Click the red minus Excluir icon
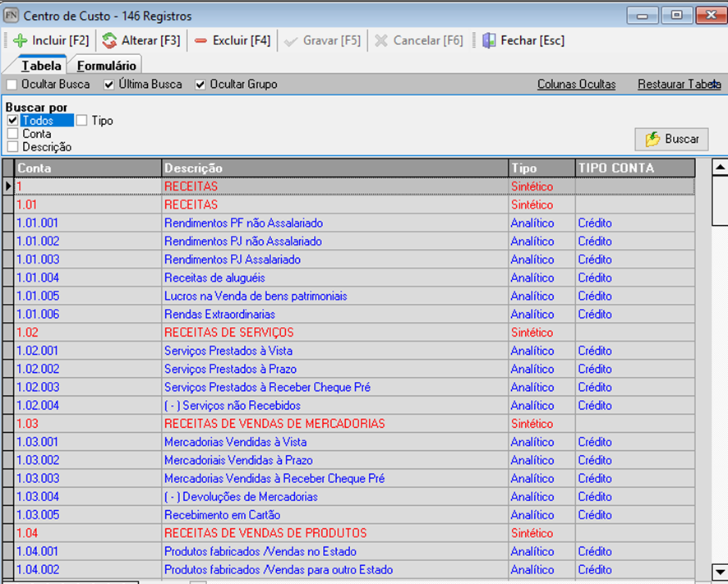The image size is (728, 584). (201, 40)
